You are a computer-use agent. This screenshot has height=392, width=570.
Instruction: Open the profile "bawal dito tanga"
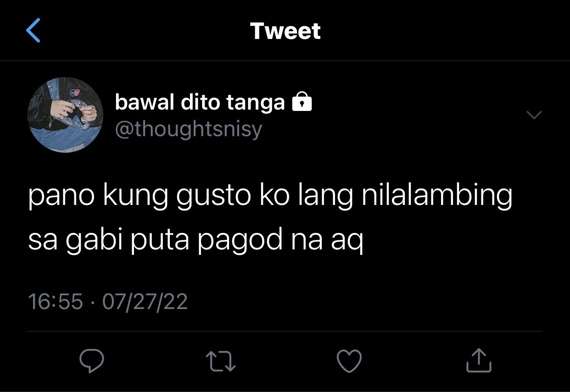click(x=200, y=102)
